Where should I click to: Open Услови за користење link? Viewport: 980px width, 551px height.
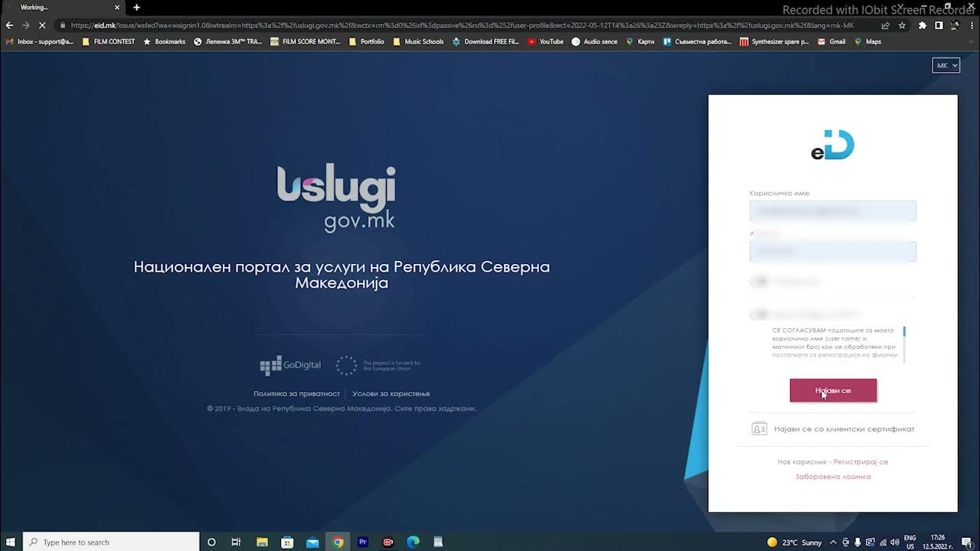click(x=391, y=393)
